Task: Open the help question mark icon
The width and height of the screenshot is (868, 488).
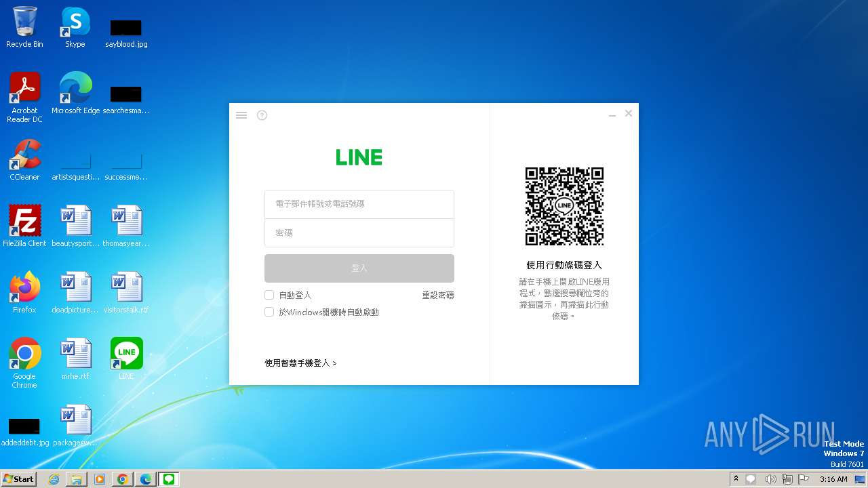Action: (x=262, y=115)
